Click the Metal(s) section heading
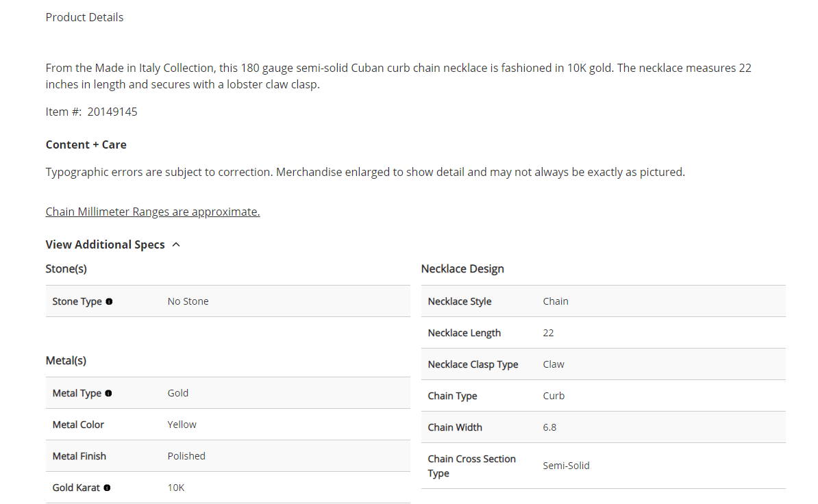 (x=66, y=360)
